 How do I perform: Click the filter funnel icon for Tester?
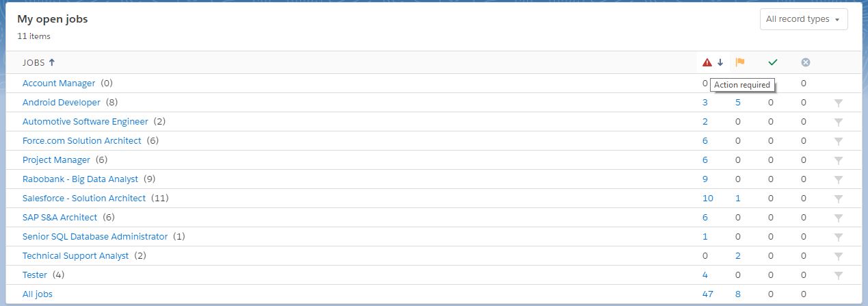tap(839, 275)
